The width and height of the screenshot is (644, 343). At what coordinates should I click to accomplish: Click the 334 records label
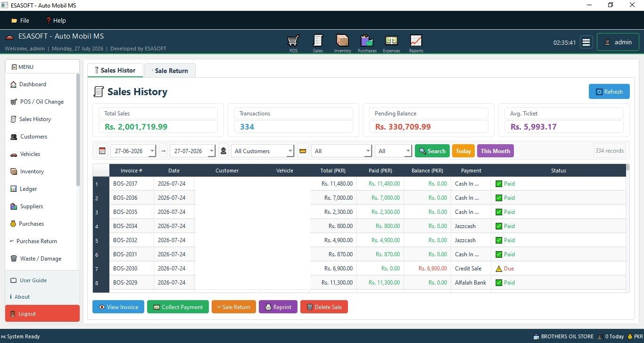[610, 151]
